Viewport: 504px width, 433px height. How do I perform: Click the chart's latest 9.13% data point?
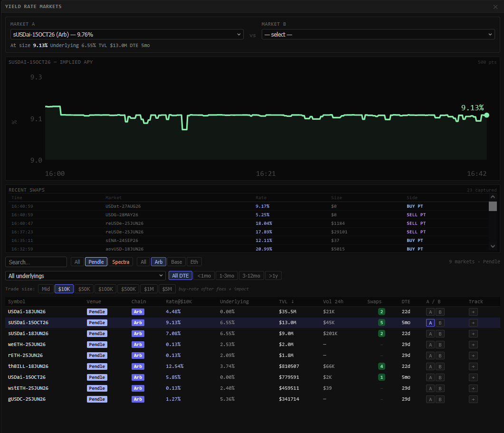click(486, 115)
